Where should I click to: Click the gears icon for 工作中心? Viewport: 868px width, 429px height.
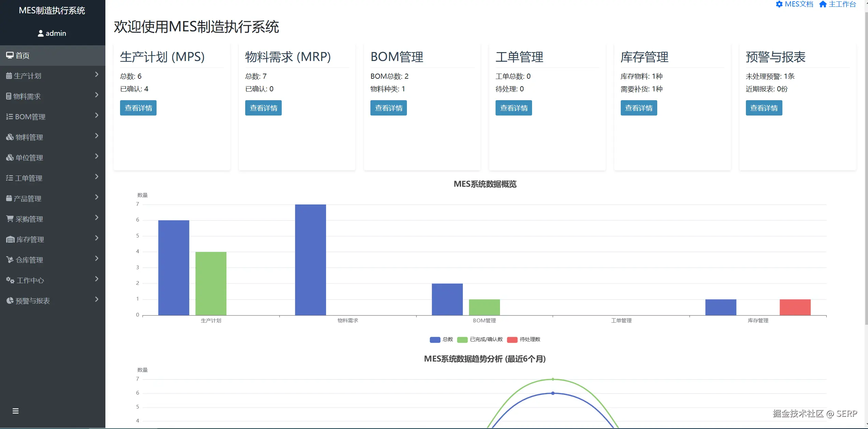(x=10, y=280)
